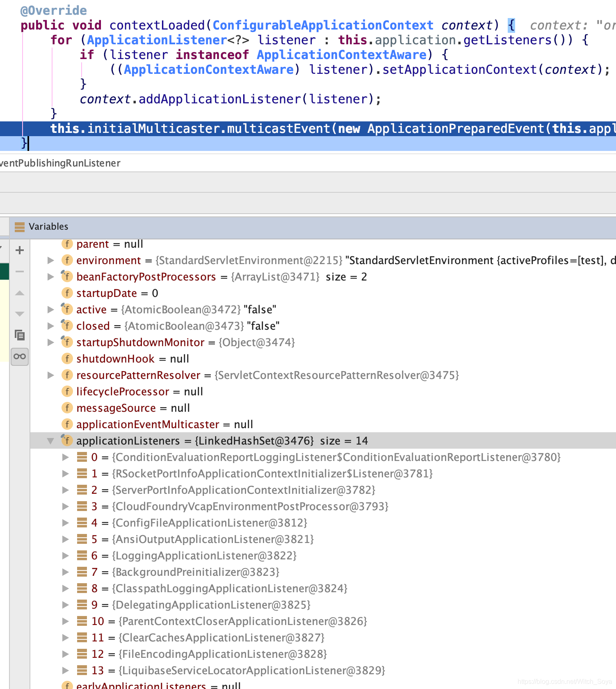The height and width of the screenshot is (689, 616).
Task: Click the New Watch plus icon
Action: click(19, 250)
